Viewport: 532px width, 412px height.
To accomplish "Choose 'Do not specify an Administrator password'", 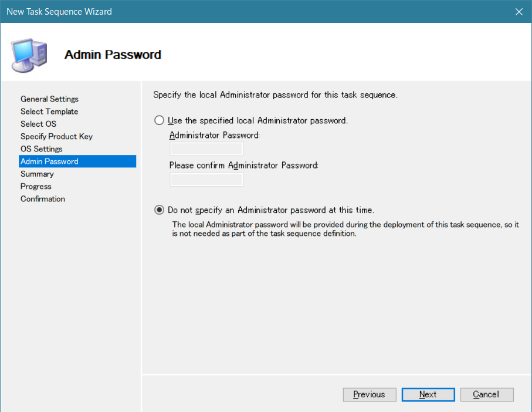I will click(159, 210).
